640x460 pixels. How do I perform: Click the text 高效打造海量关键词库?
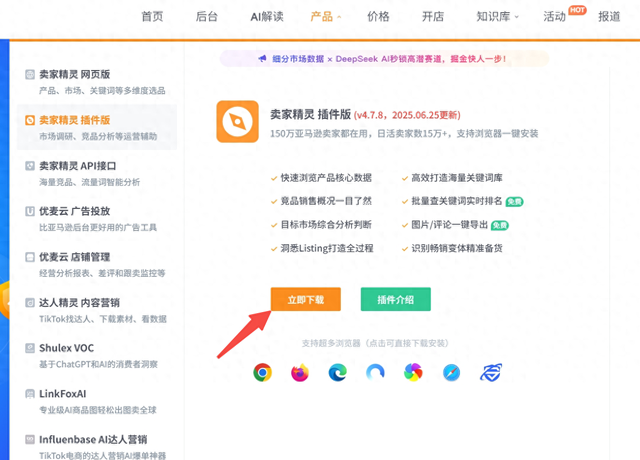coord(457,178)
